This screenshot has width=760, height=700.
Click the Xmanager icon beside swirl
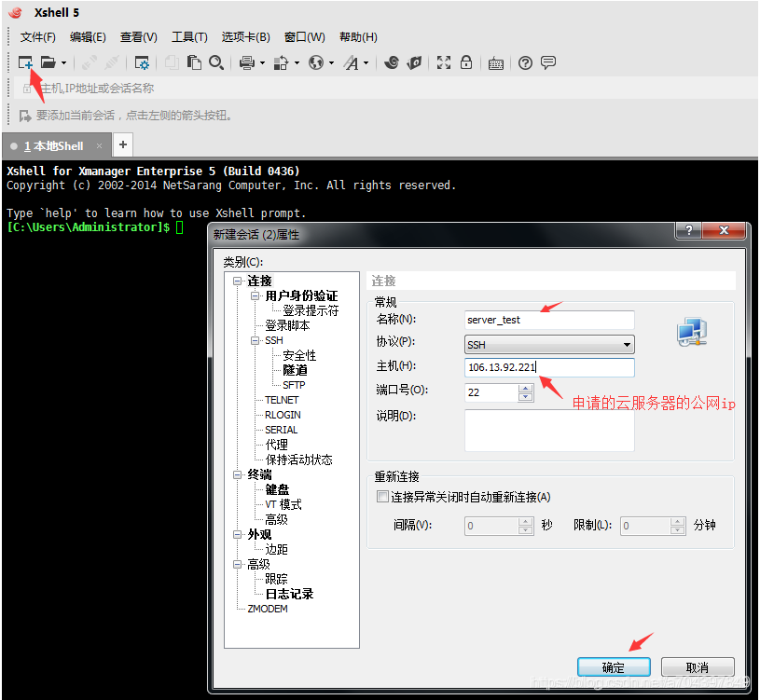tap(414, 62)
